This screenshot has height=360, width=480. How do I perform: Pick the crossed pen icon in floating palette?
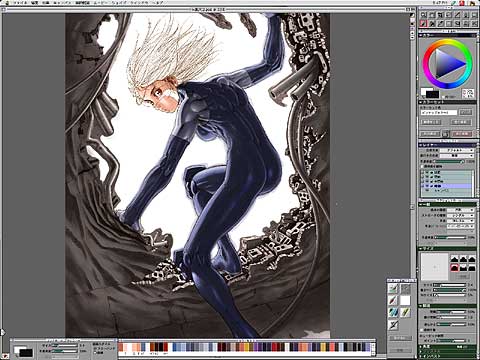pos(393,325)
